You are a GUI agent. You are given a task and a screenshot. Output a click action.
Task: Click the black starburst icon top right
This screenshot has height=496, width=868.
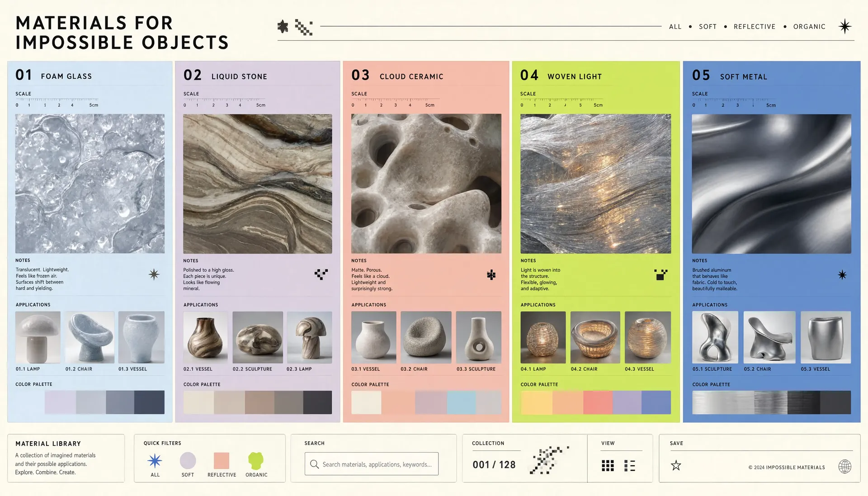point(844,27)
